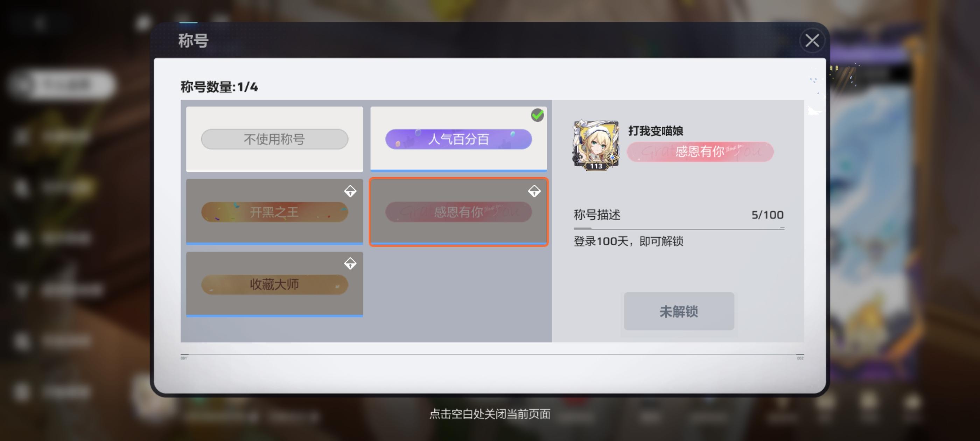This screenshot has height=441, width=980.
Task: Click lock icon on 感恩有你 card
Action: (x=534, y=191)
